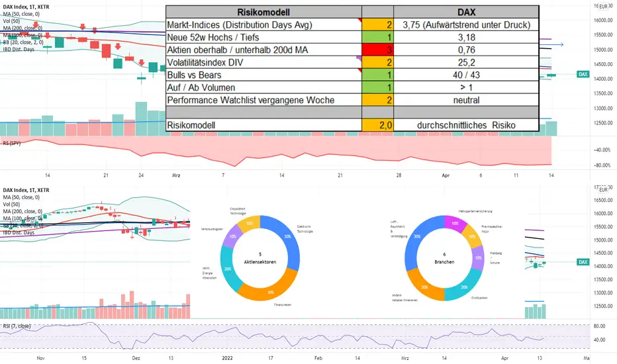Click the magenta 10% segment of Branchen donut
Screen dimensions: 617x364
coord(454,222)
